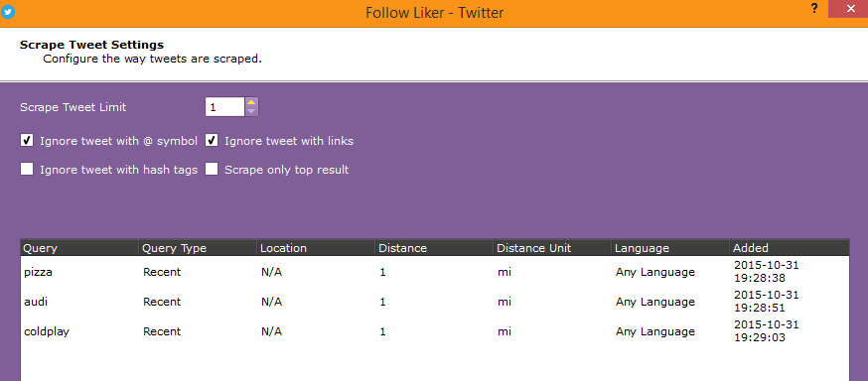Click the Scrape Tweet Limit value field

coord(224,107)
